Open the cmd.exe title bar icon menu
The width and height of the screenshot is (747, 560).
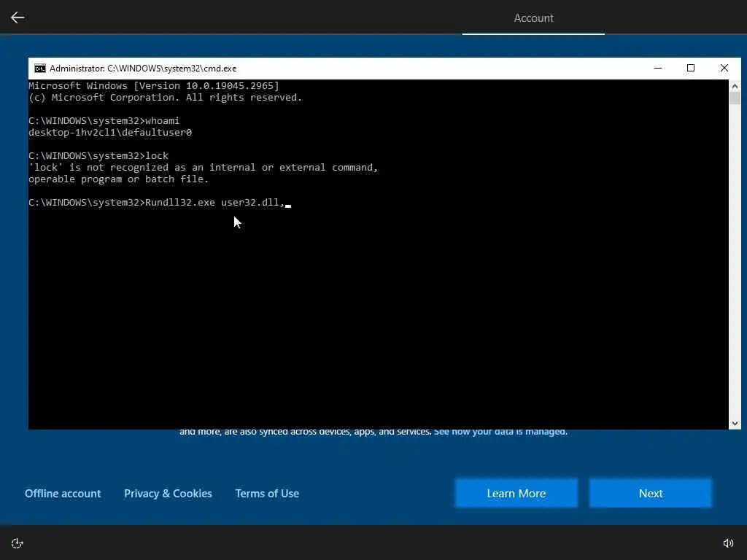[40, 69]
